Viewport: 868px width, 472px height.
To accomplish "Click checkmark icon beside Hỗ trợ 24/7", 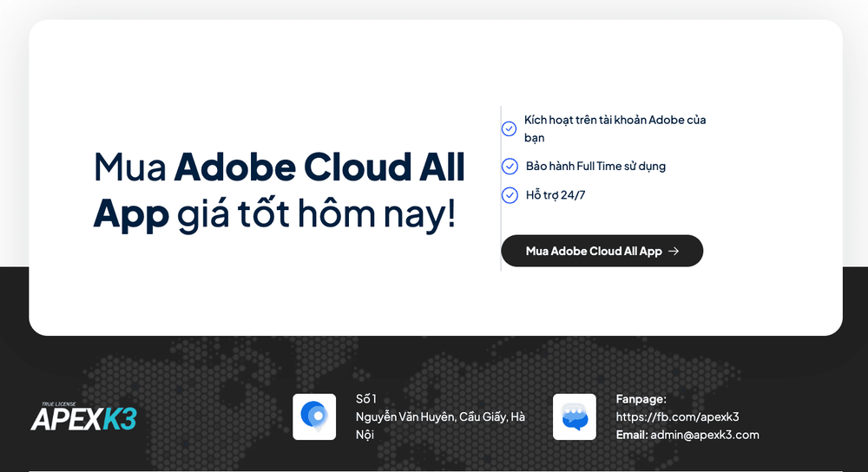I will (510, 194).
